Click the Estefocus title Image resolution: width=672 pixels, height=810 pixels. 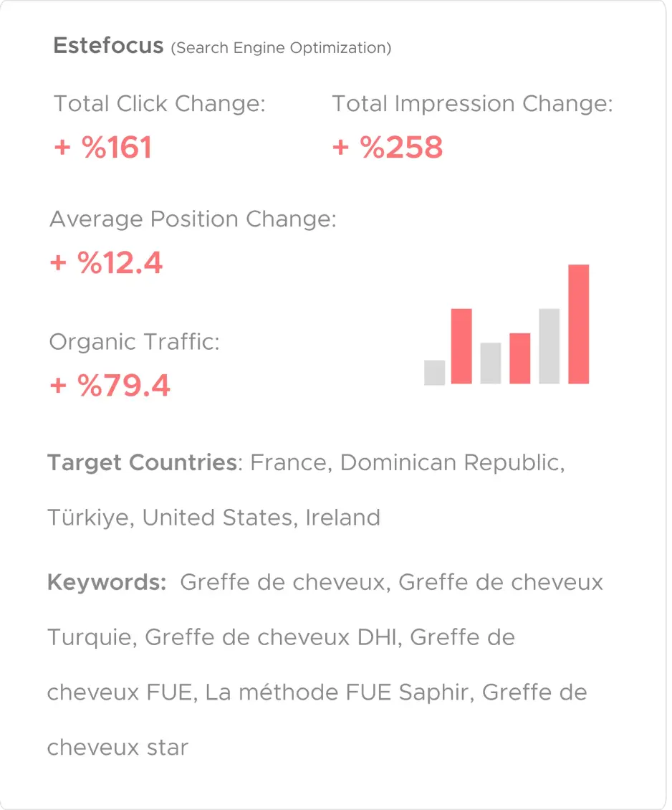point(108,47)
